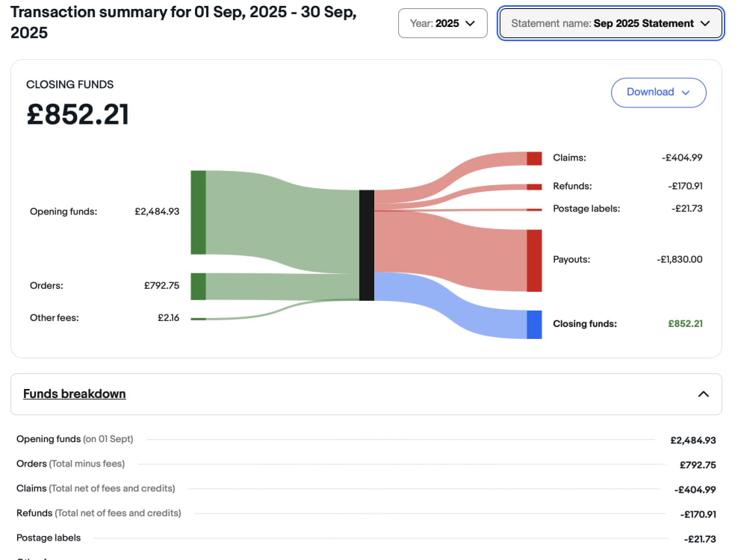Click the red Payouts bar in chart
747x560 pixels.
pos(534,261)
